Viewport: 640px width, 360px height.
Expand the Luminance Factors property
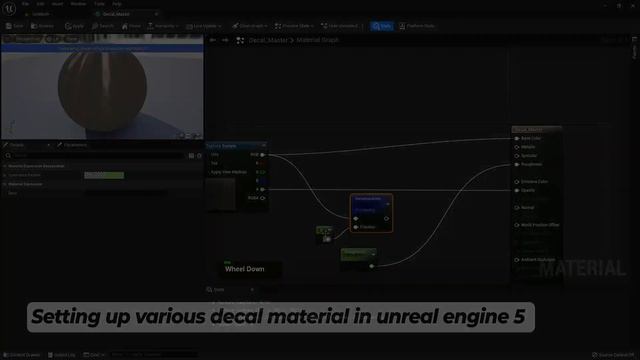(5, 175)
